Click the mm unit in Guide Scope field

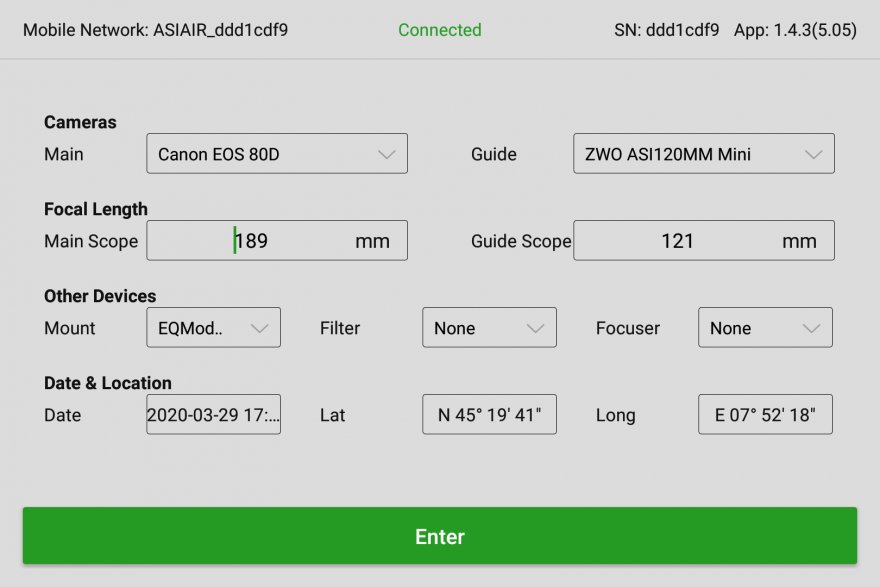click(799, 241)
